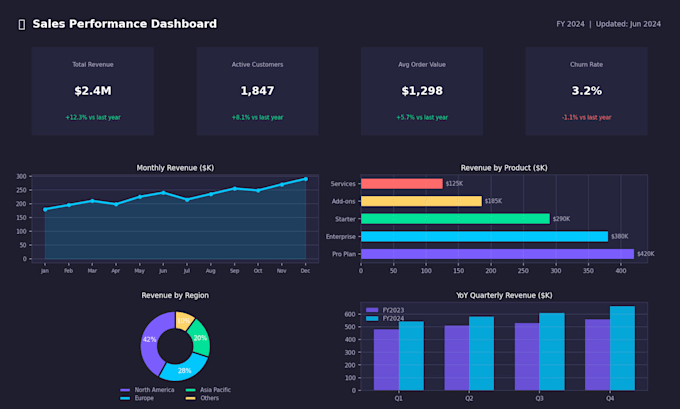Viewport: 680px width, 409px height.
Task: Select the Q1 FY2024 blue bar
Action: click(411, 356)
